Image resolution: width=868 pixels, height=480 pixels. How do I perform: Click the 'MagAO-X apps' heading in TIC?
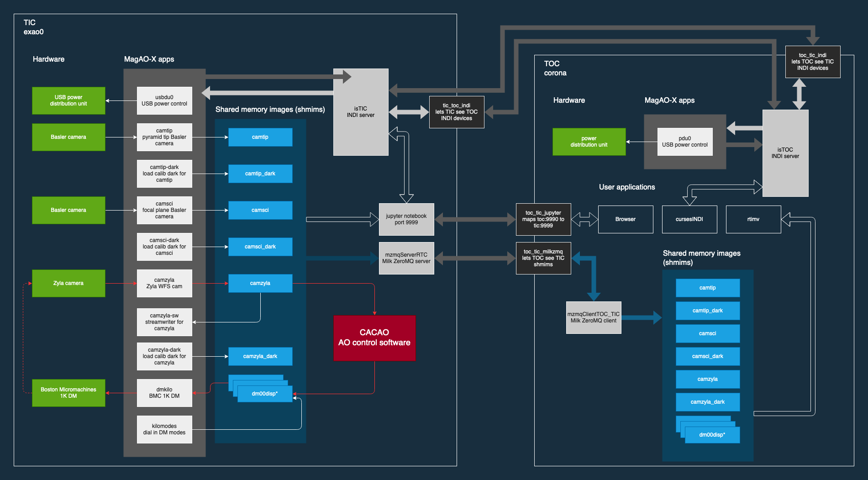[x=149, y=59]
